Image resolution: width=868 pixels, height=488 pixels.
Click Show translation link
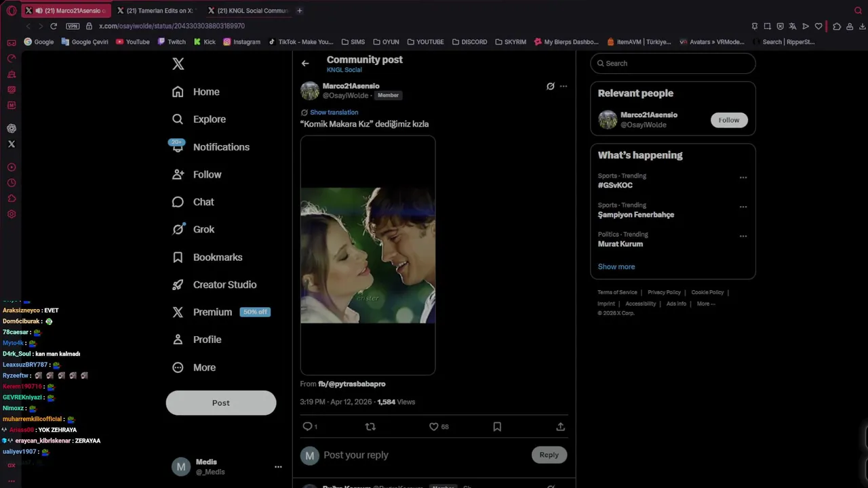click(334, 113)
